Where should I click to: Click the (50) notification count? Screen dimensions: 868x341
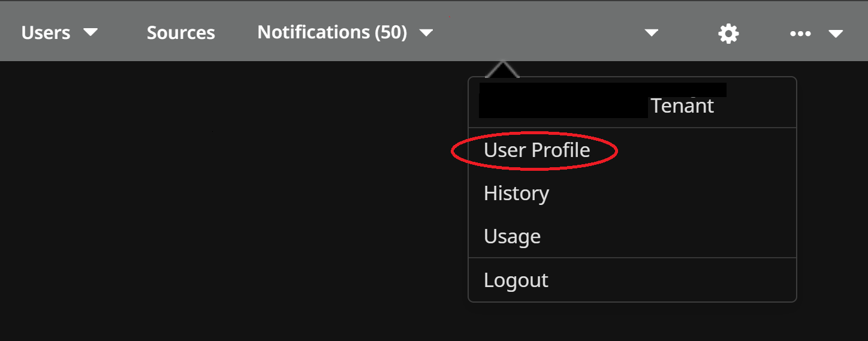(x=391, y=32)
